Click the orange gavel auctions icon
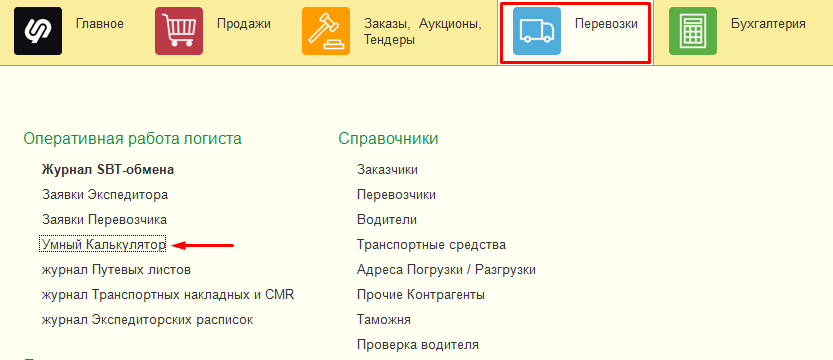Screen dimensions: 833x360 tap(326, 31)
